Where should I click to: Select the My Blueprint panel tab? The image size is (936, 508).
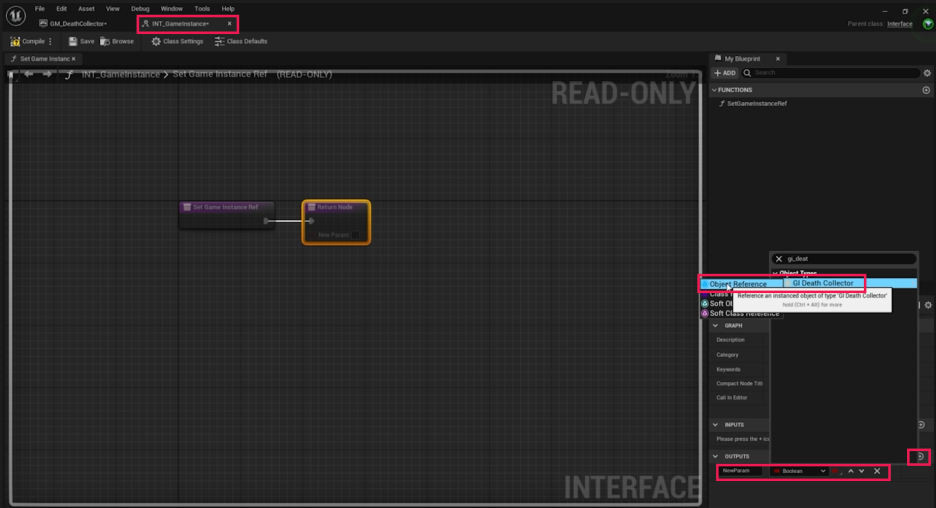click(x=742, y=59)
